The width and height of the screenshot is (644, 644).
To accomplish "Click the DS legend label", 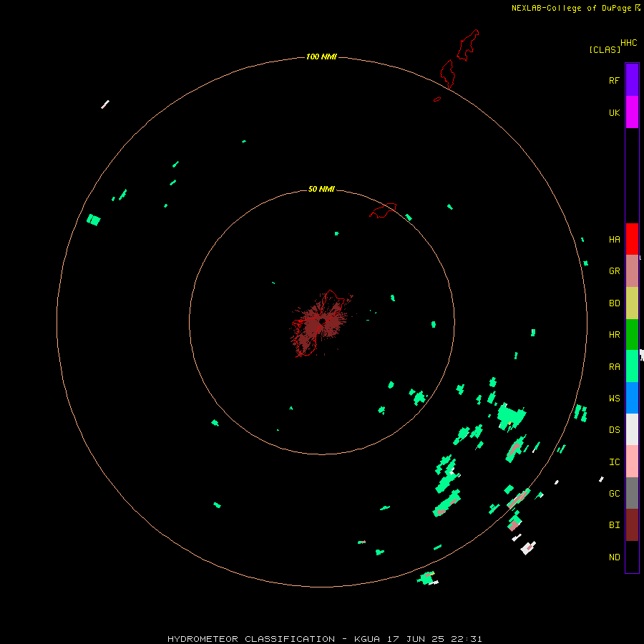I will [x=614, y=430].
